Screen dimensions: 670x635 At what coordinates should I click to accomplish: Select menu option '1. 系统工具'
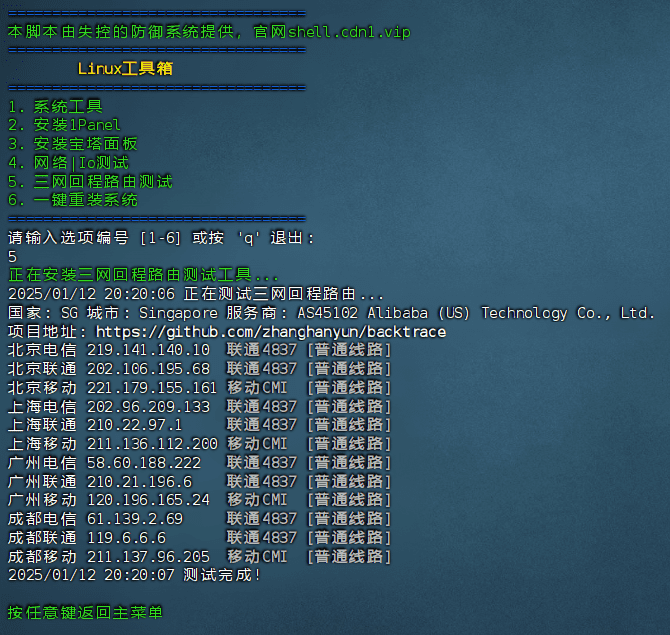tap(55, 106)
